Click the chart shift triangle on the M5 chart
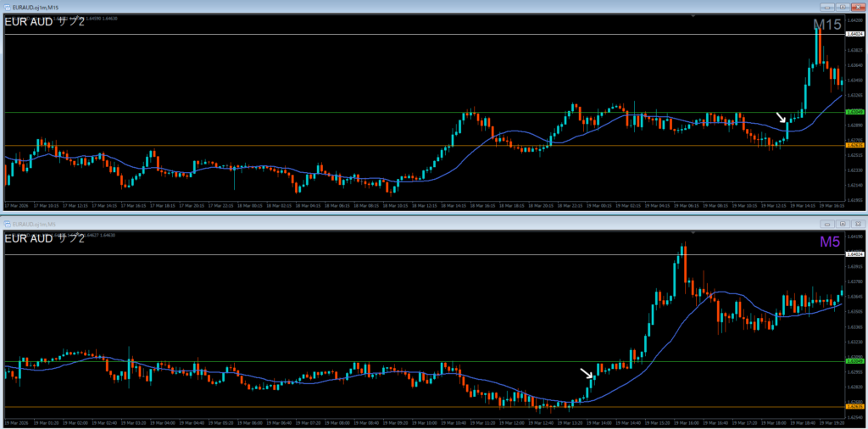This screenshot has height=429, width=868. point(693,231)
